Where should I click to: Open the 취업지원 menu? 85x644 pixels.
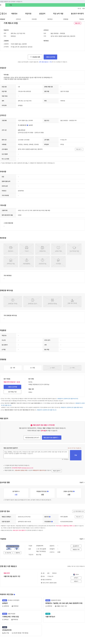[x=28, y=14]
